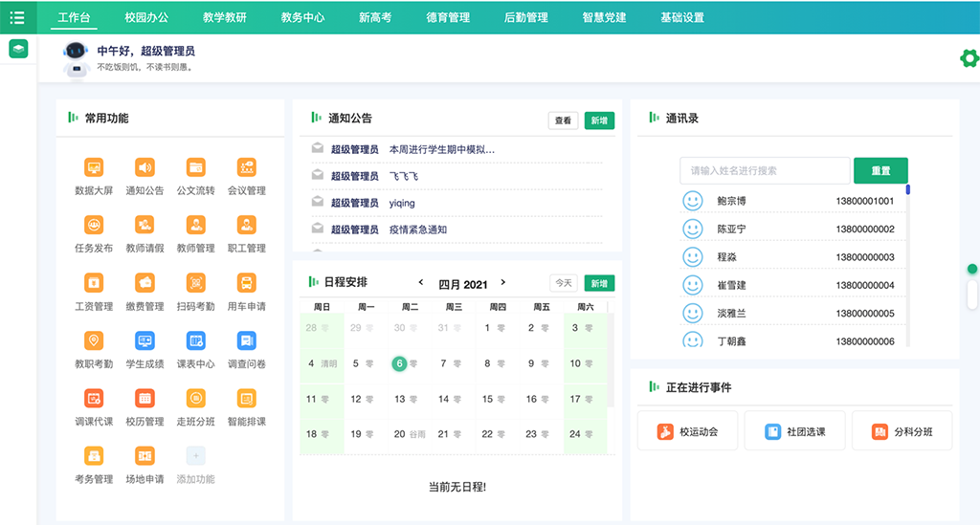Go to previous month in calendar
The width and height of the screenshot is (980, 525).
tap(420, 283)
